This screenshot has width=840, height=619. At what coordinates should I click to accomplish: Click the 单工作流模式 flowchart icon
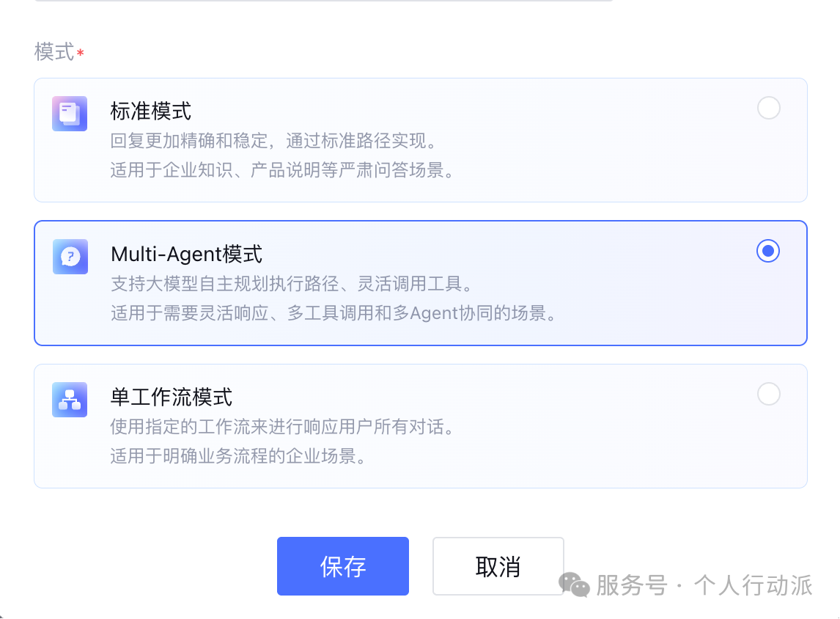point(70,400)
